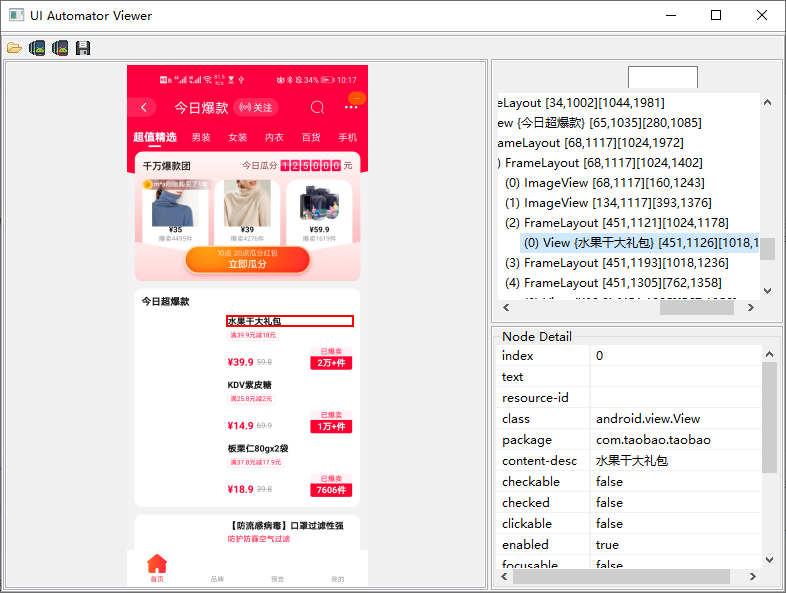Click the content-desc value 水果干大礼包
This screenshot has width=786, height=593.
click(632, 461)
